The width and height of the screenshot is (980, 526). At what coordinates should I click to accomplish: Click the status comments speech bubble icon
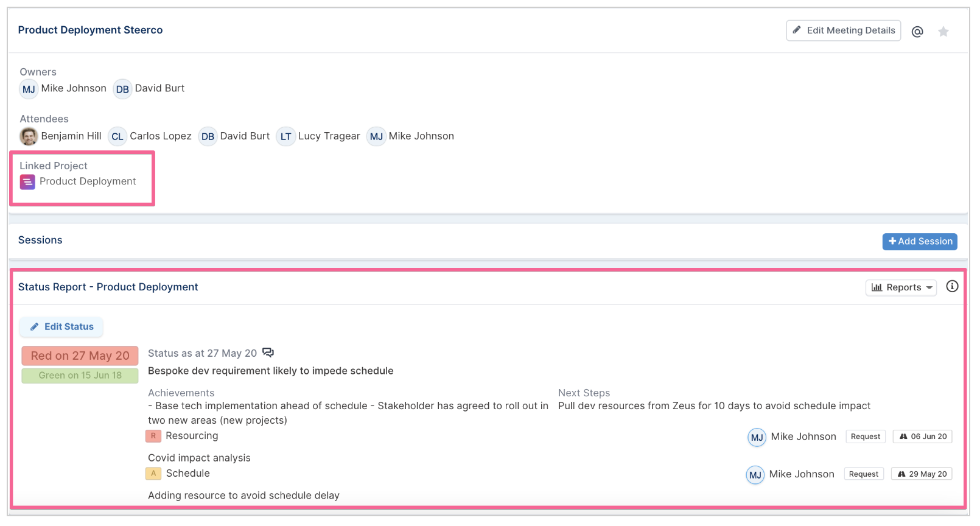pyautogui.click(x=268, y=352)
